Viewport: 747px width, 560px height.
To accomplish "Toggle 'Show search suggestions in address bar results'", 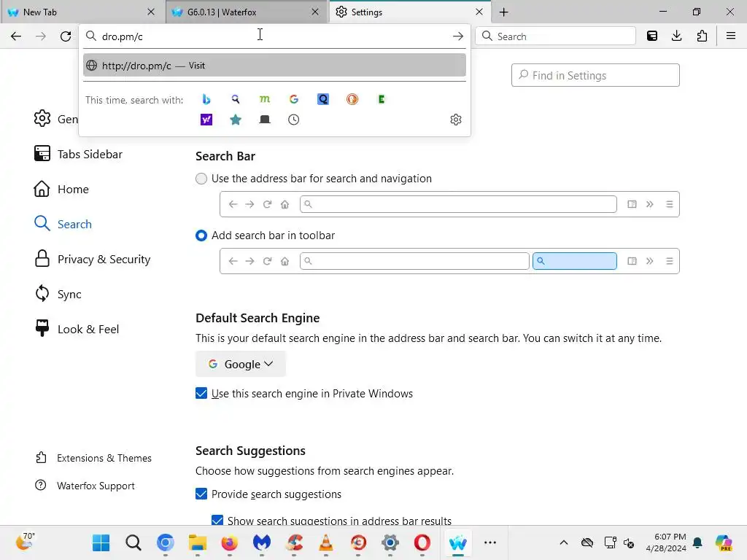I will click(217, 520).
